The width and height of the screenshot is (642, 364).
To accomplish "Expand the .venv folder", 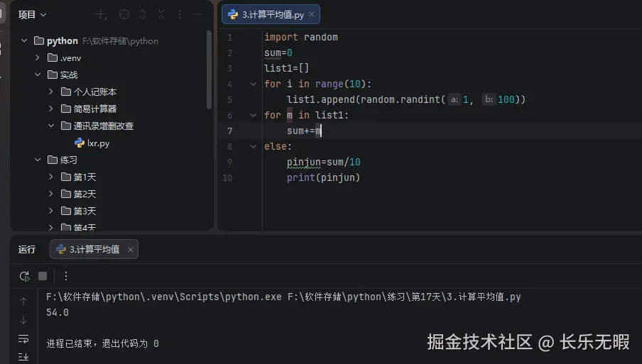I will 37,57.
